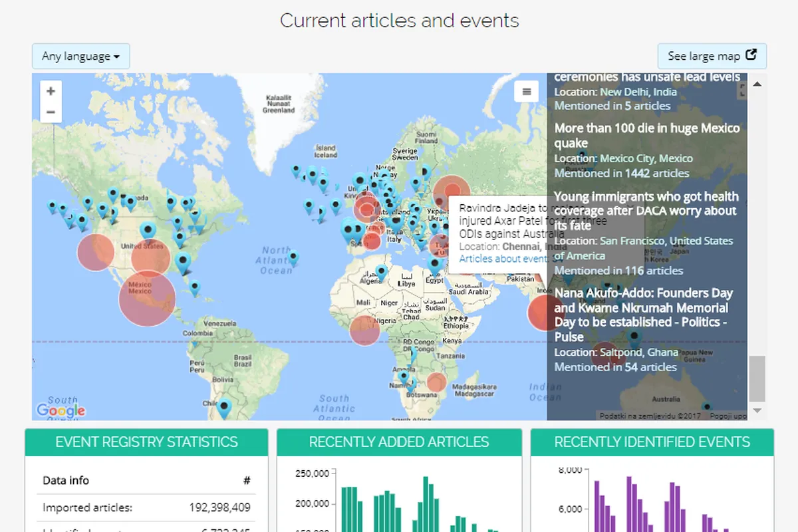Click Recently Added Articles panel header
The height and width of the screenshot is (532, 798).
click(399, 442)
